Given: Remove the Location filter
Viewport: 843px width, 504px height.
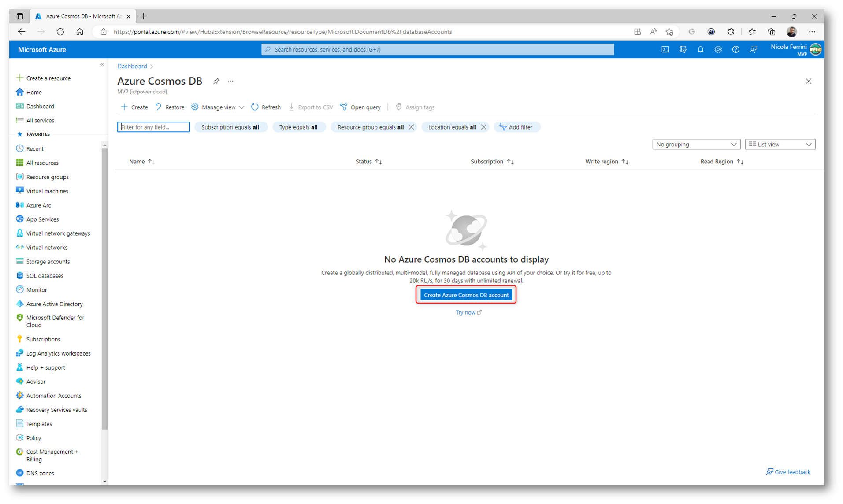Looking at the screenshot, I should (x=483, y=127).
